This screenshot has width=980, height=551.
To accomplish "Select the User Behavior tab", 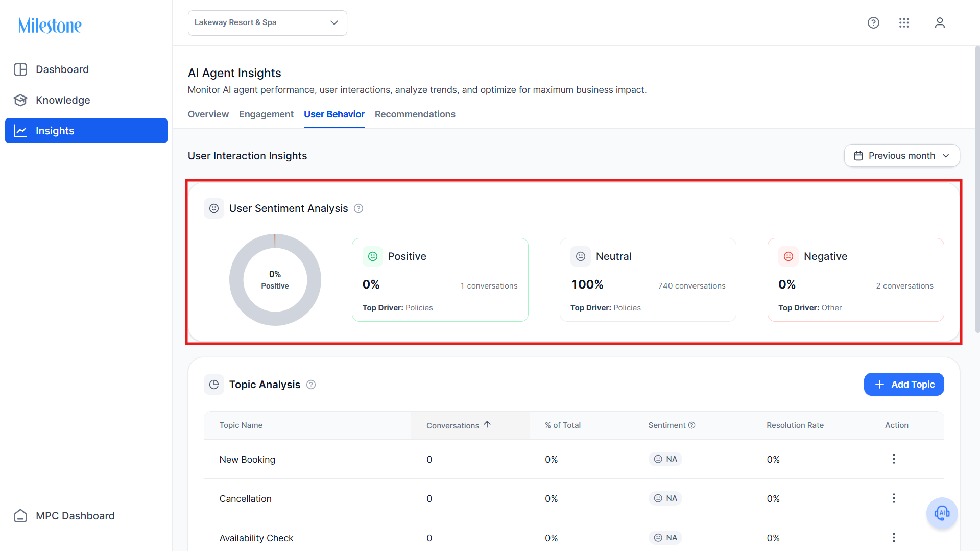I will pyautogui.click(x=334, y=114).
